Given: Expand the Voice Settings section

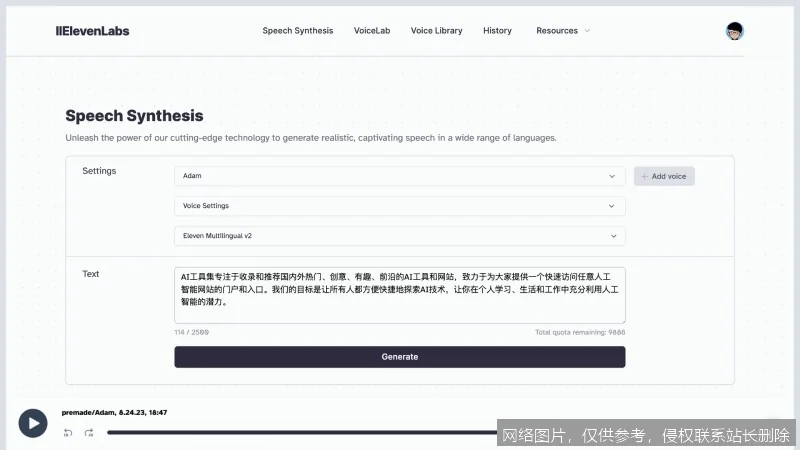Looking at the screenshot, I should click(399, 206).
